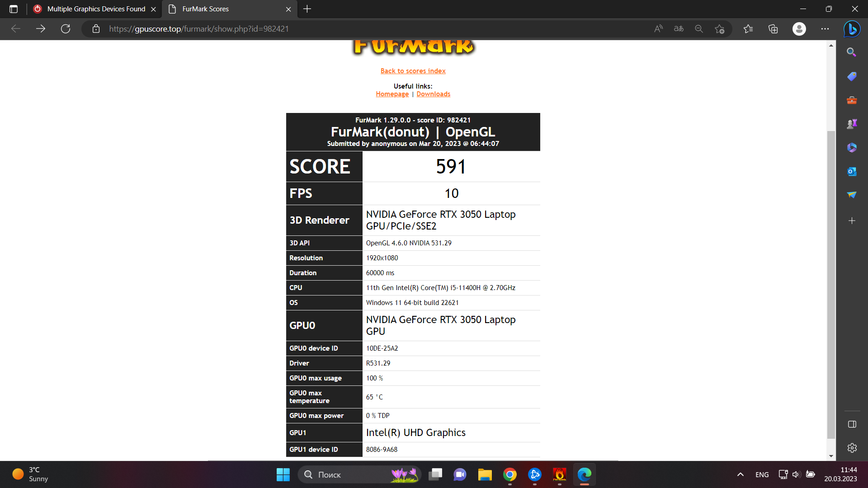Click the 'Back to scores index' link
868x488 pixels.
(x=413, y=70)
